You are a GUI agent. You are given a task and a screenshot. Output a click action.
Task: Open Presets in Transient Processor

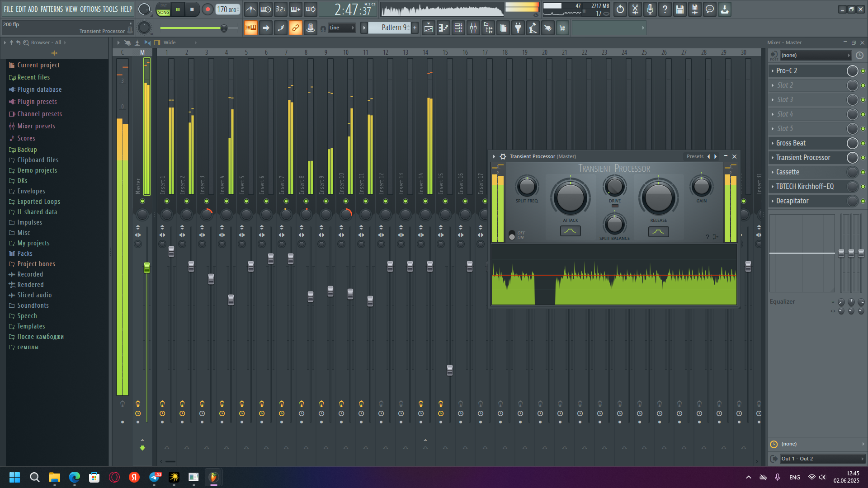point(695,156)
